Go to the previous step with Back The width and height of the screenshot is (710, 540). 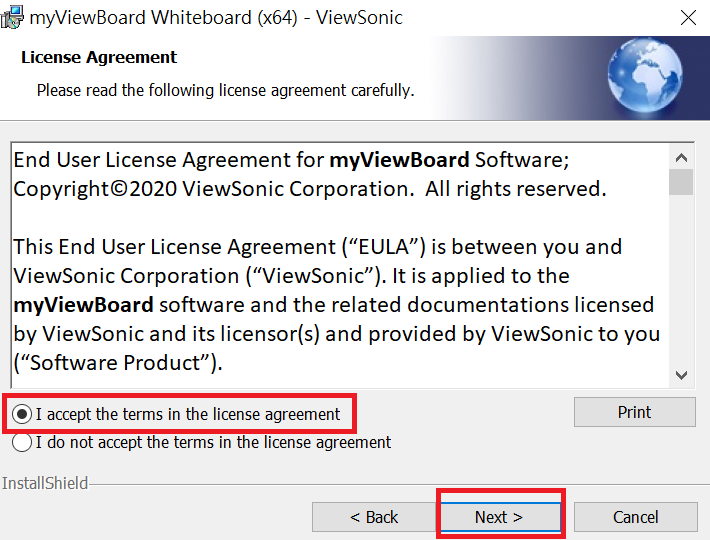click(374, 517)
